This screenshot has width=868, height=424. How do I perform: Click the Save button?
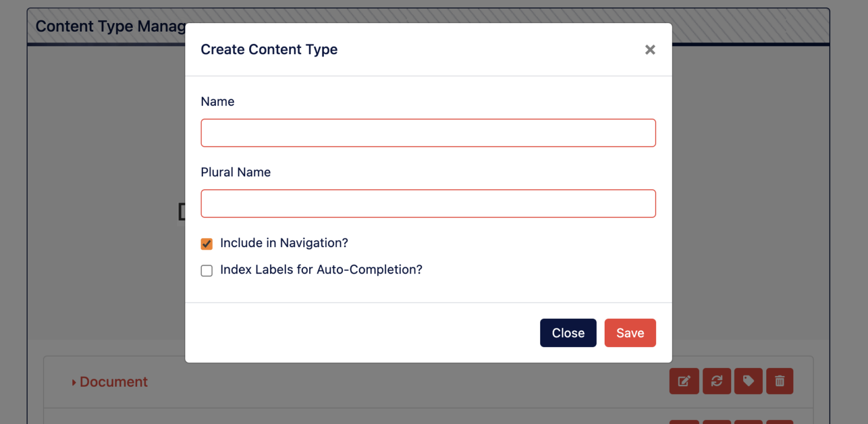coord(630,333)
